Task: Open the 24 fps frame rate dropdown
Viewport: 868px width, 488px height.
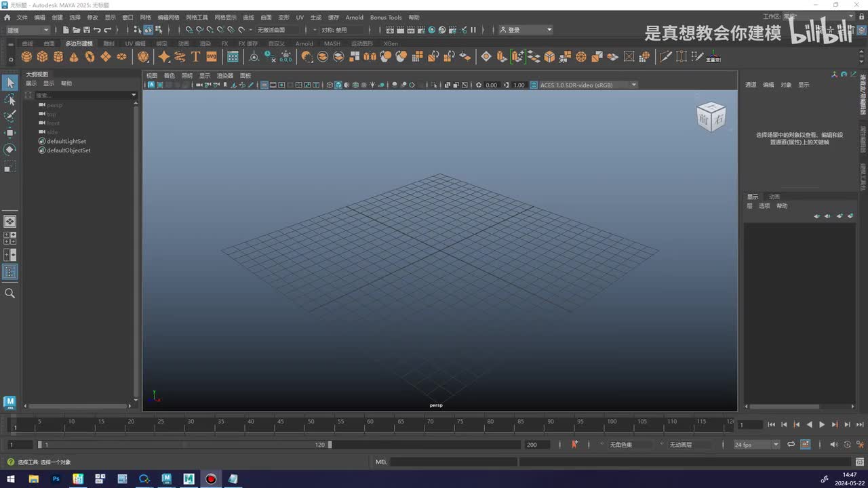Action: 757,445
